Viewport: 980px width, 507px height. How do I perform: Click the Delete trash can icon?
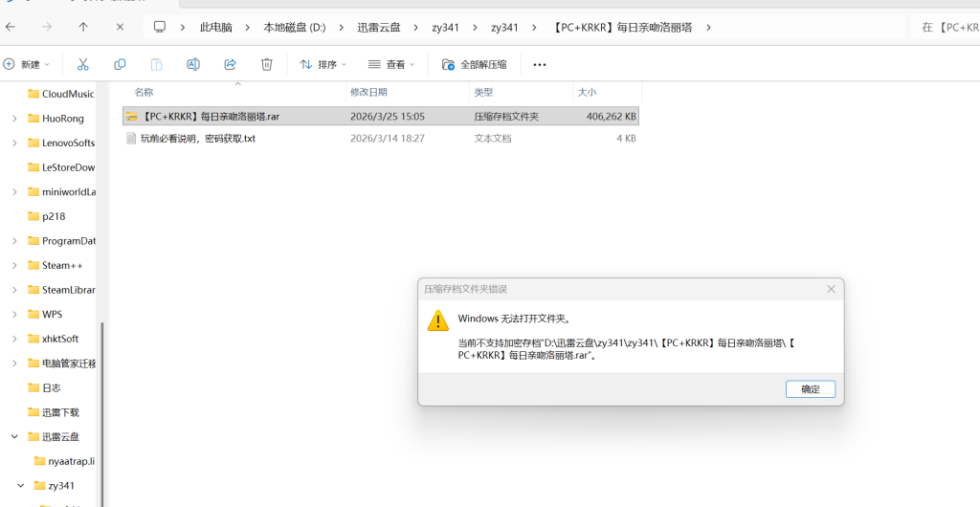pos(266,64)
